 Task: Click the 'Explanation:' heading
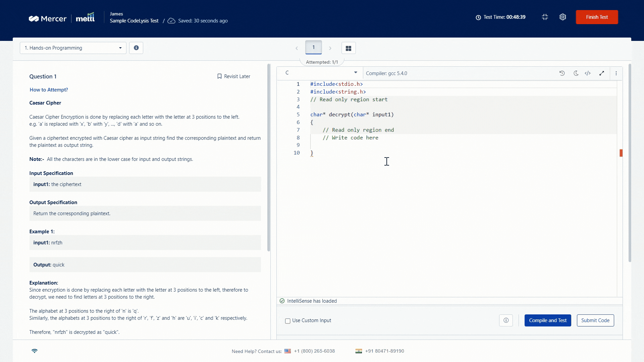tap(44, 283)
